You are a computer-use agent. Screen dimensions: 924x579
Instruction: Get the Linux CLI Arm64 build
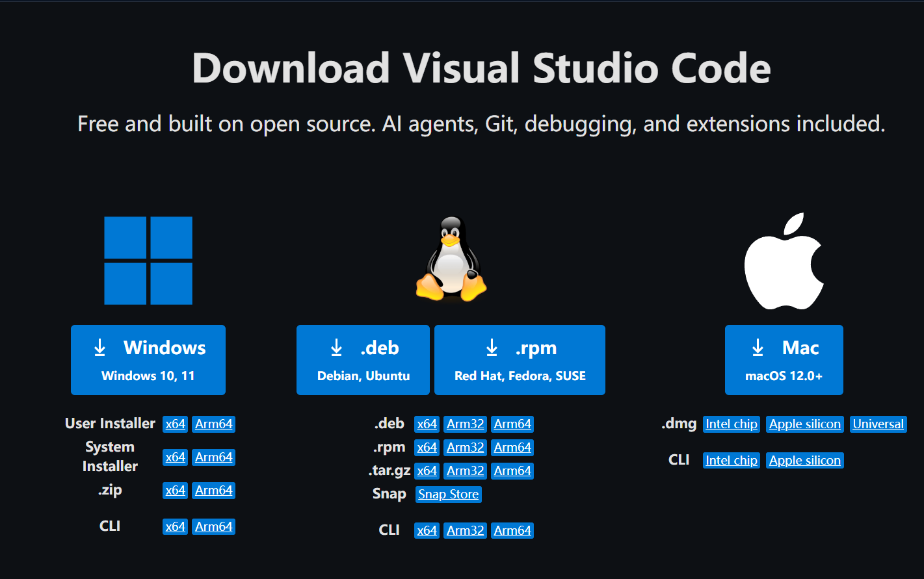[512, 531]
